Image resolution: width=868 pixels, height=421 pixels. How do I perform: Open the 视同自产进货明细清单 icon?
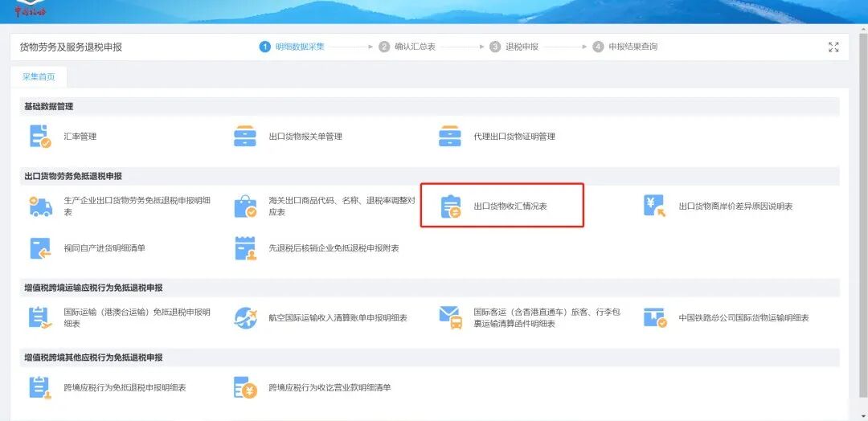pos(40,248)
